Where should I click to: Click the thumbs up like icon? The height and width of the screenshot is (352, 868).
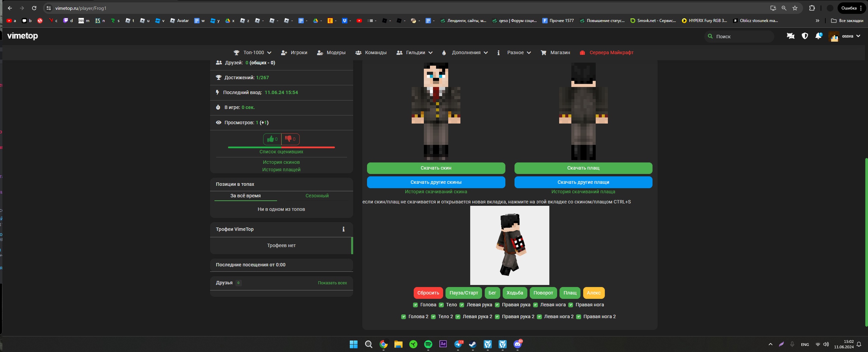point(271,139)
